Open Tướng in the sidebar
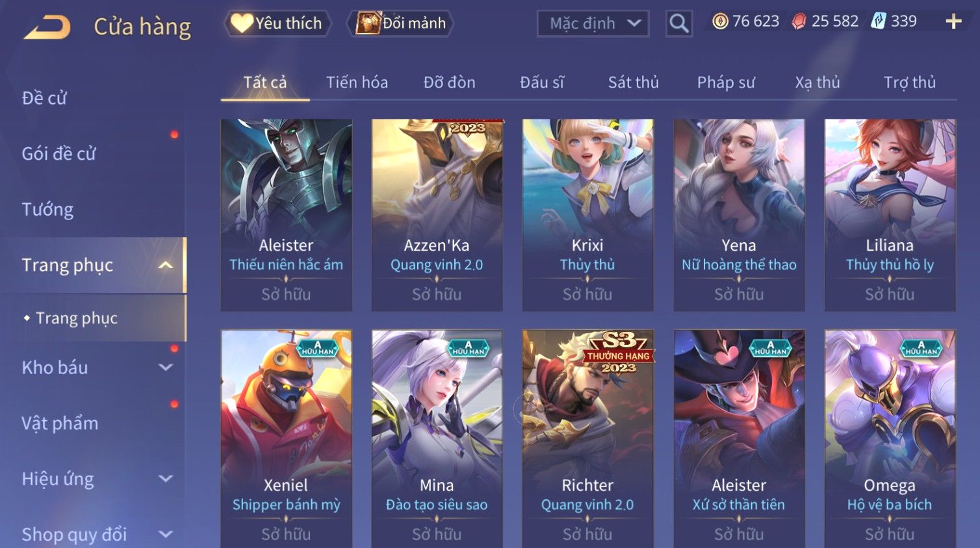Viewport: 980px width, 548px height. (47, 210)
